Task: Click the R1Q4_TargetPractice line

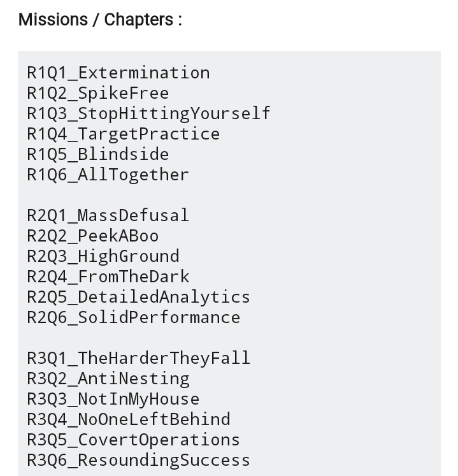Action: click(x=124, y=134)
